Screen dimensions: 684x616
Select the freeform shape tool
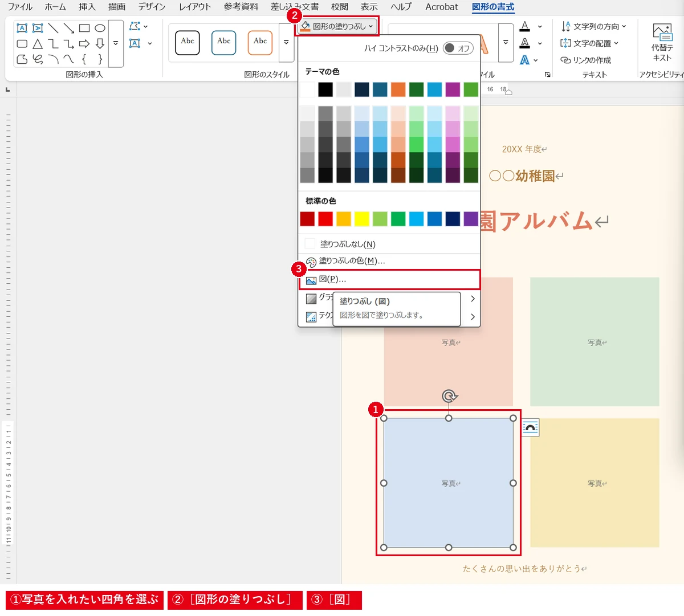coord(22,59)
